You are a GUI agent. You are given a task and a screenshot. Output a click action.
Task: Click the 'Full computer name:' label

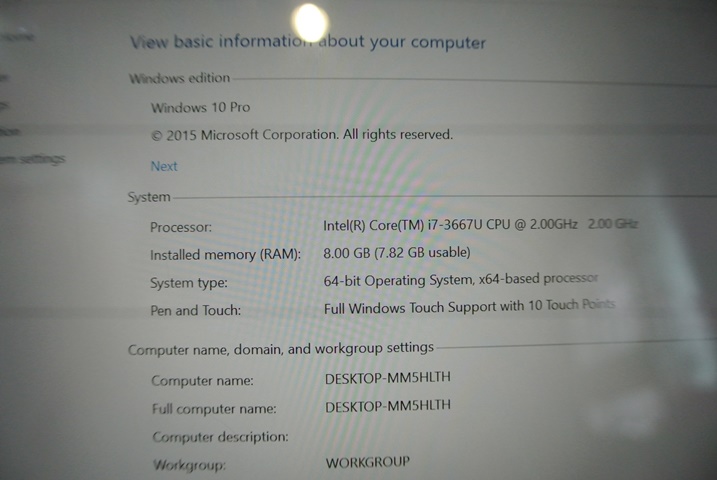point(214,409)
